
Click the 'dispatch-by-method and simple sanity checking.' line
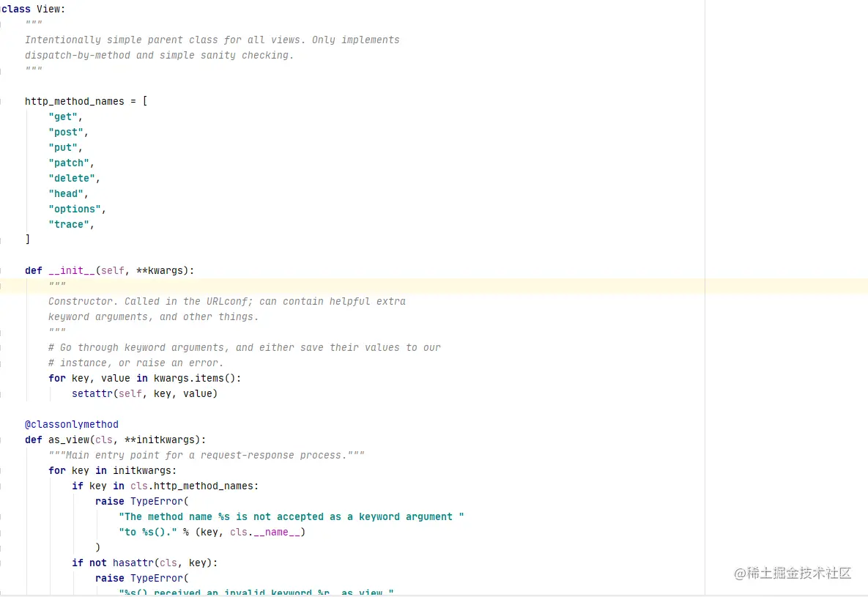click(x=160, y=56)
